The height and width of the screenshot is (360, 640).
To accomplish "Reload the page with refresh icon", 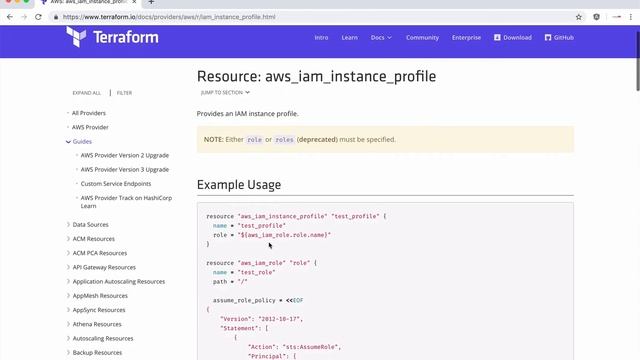I will (38, 17).
